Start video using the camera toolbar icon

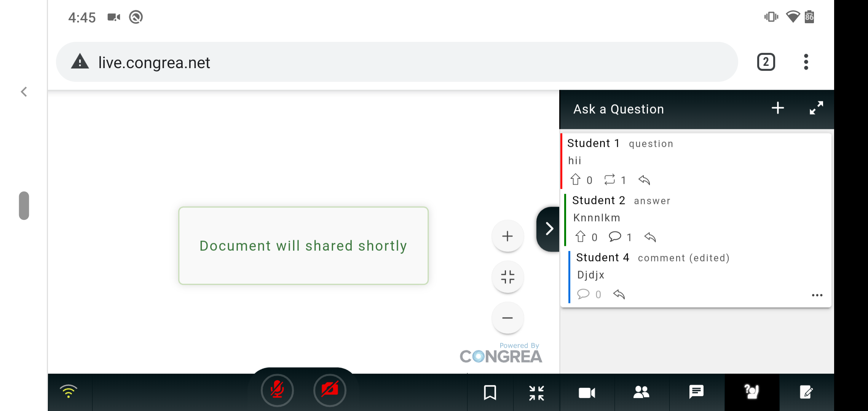(x=587, y=392)
